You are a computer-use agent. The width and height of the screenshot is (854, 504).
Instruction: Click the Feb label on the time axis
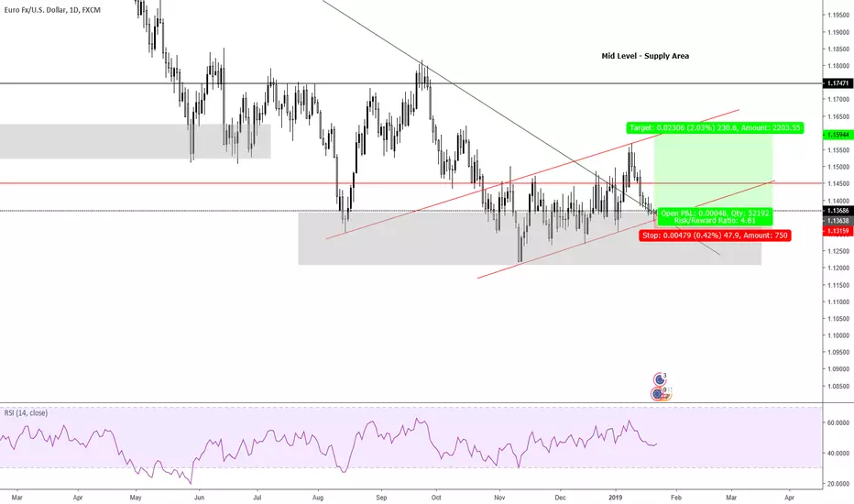(676, 498)
